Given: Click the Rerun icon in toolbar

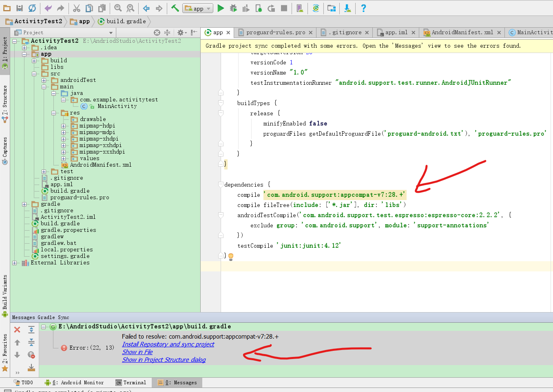Looking at the screenshot, I should [271, 8].
